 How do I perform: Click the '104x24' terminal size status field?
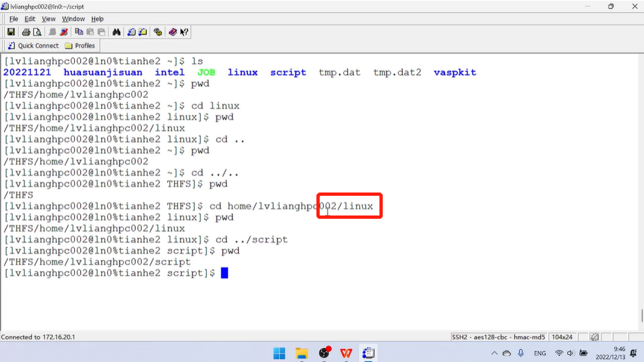coord(562,337)
